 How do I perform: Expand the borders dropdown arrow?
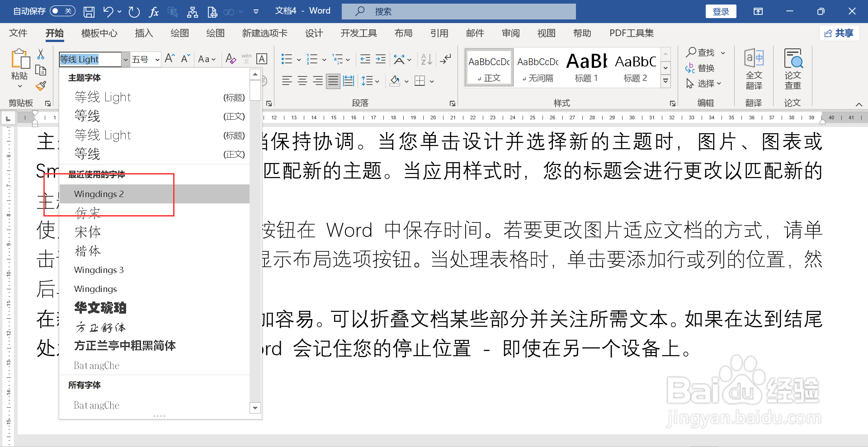pyautogui.click(x=432, y=81)
